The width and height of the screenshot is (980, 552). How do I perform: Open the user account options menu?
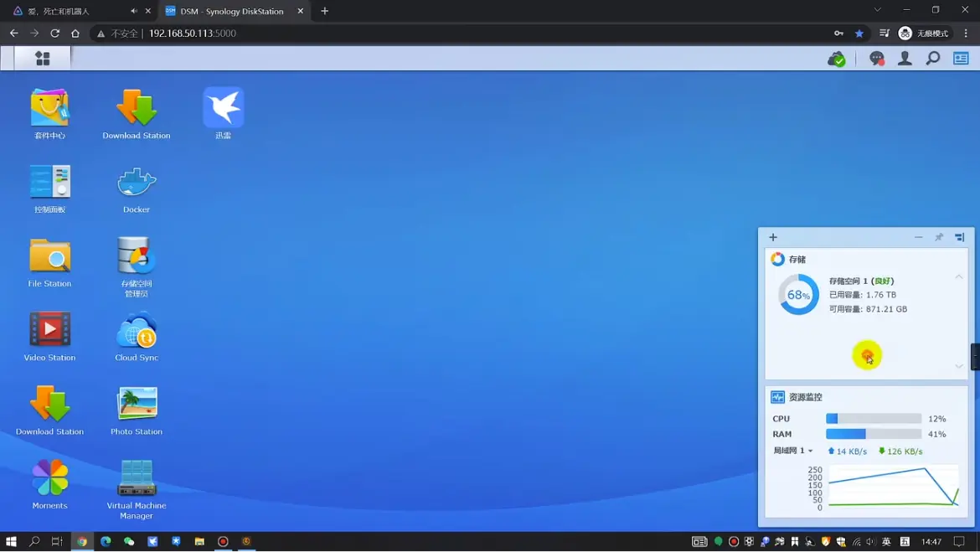(905, 59)
